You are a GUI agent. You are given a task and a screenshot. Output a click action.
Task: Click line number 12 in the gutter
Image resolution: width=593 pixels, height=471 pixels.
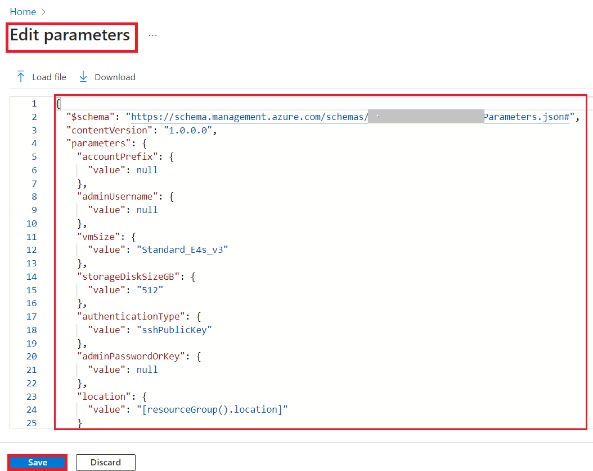31,250
